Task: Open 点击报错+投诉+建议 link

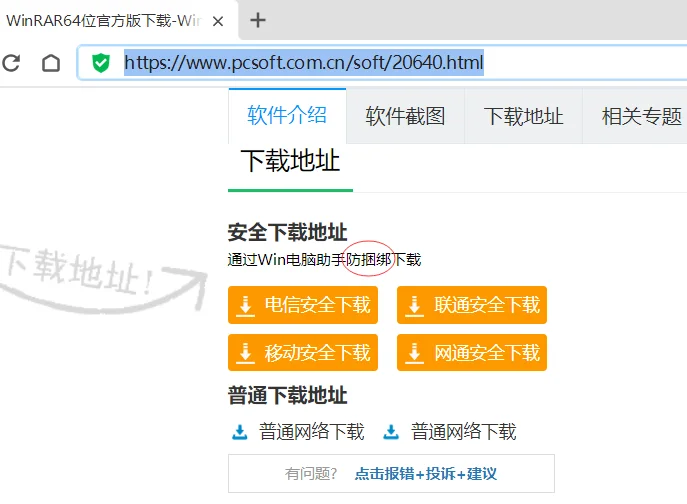Action: 425,474
